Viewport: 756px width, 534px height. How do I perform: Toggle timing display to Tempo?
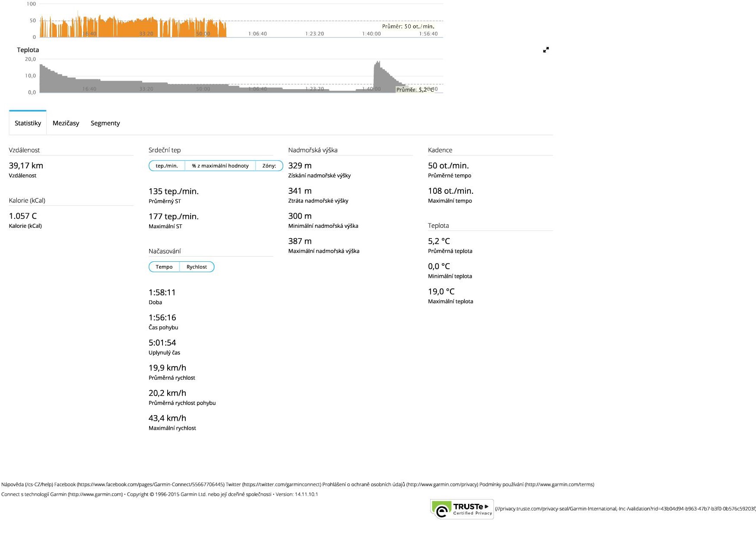[164, 267]
